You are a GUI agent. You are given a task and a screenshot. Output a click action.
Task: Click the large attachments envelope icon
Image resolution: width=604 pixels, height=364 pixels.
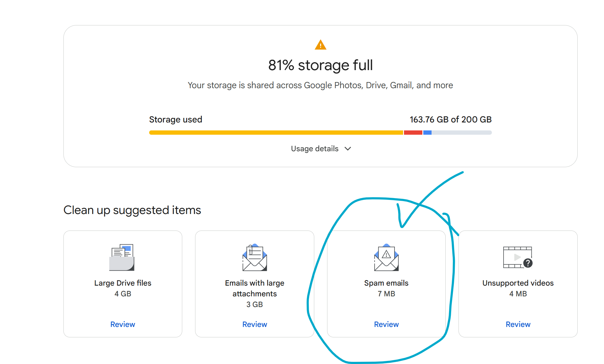(255, 258)
